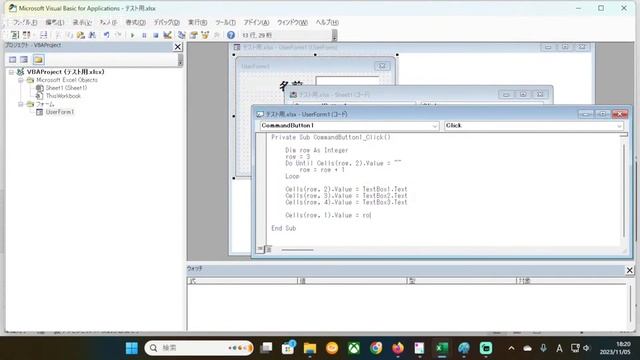Click the View Microsoft Excel toolbar icon
Image resolution: width=640 pixels, height=360 pixels.
click(15, 35)
